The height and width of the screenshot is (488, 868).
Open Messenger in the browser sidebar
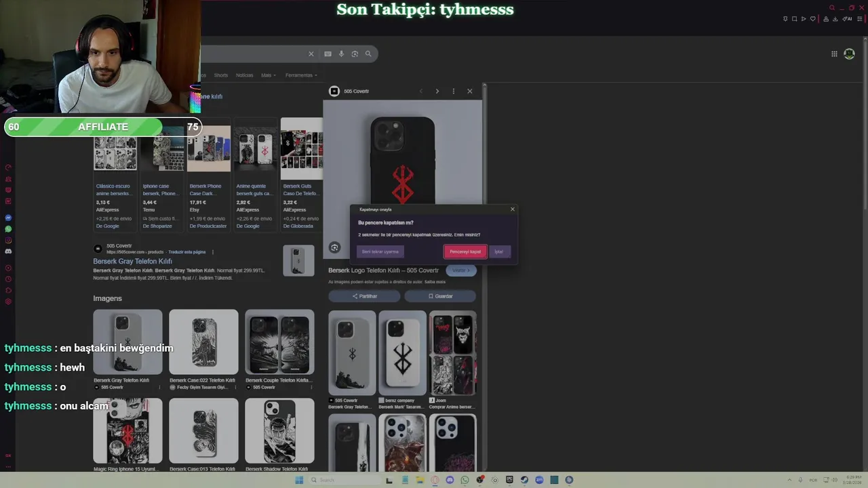[x=8, y=218]
